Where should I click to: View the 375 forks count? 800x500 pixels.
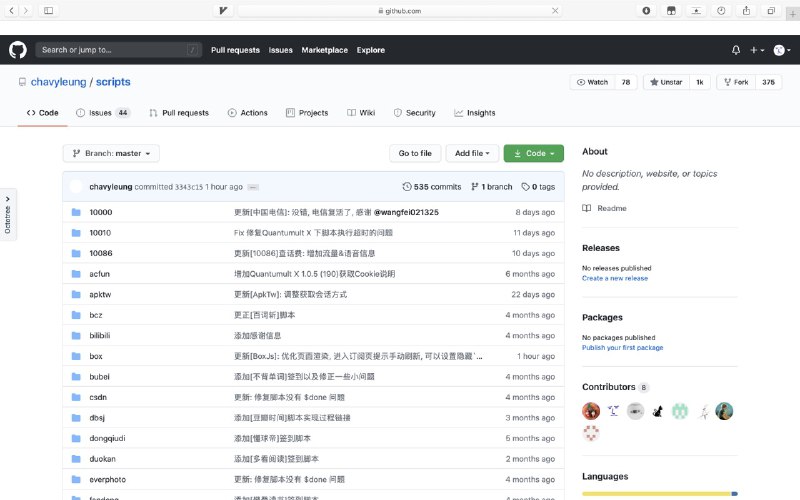pyautogui.click(x=768, y=82)
